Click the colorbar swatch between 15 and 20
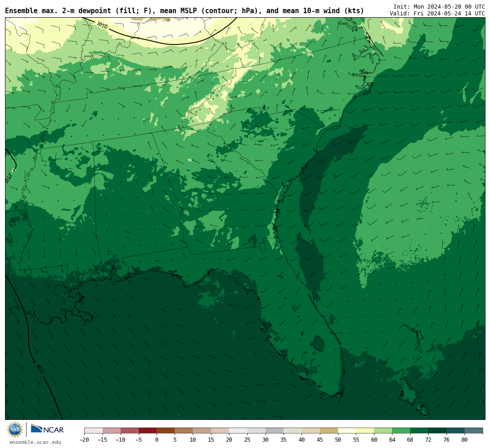Image resolution: width=490 pixels, height=448 pixels. tap(220, 431)
